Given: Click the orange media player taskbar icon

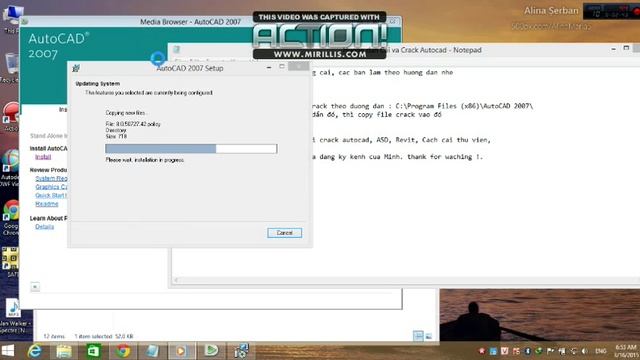Looking at the screenshot, I should click(181, 351).
